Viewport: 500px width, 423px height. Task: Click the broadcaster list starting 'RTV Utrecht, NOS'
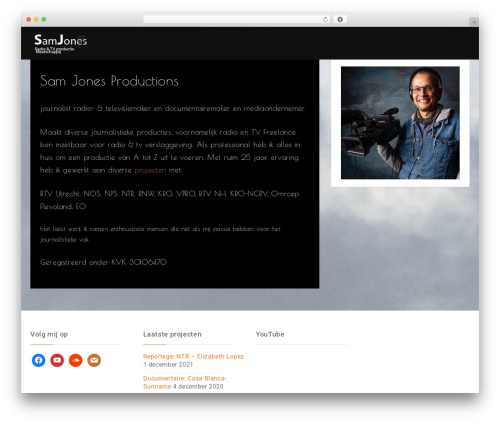coord(169,200)
